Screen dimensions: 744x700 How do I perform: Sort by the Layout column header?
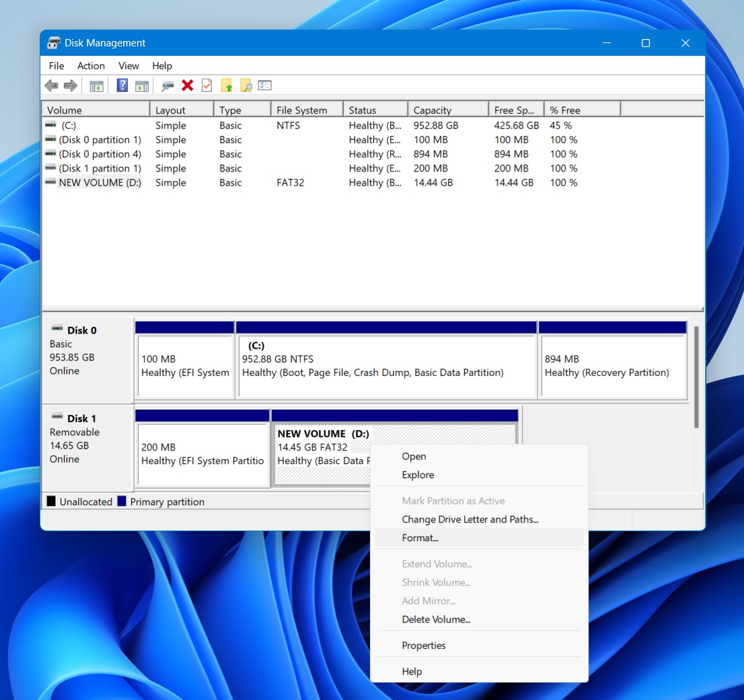[x=182, y=110]
